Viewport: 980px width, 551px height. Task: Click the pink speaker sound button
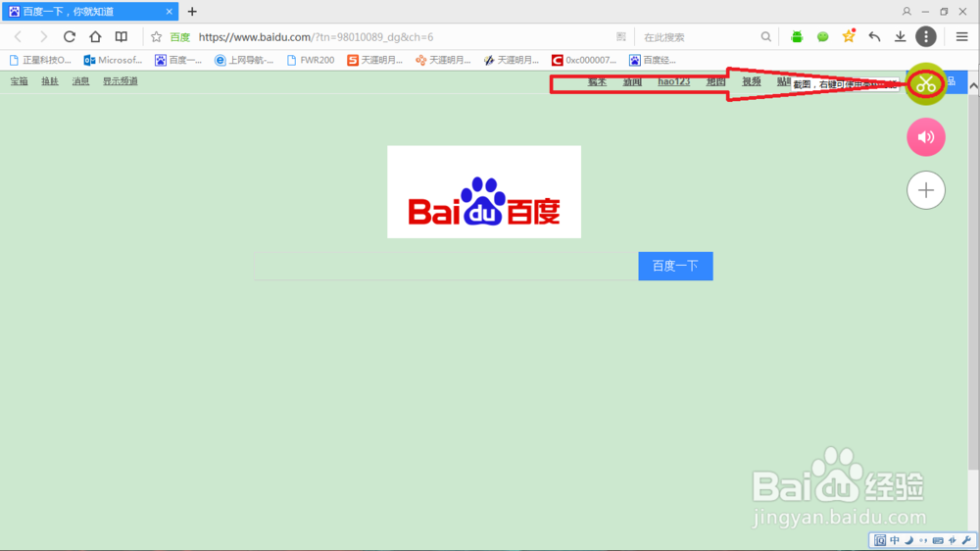click(x=926, y=137)
